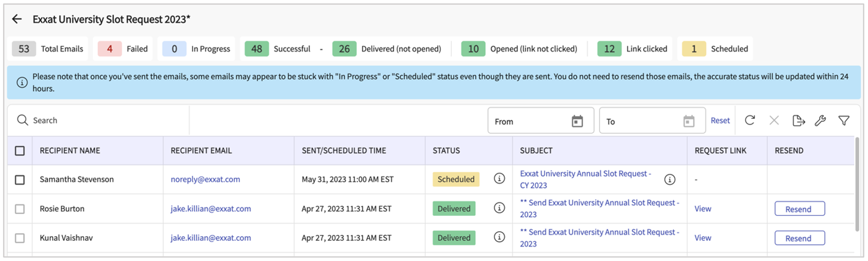Check the select-all checkbox in the table header
Screen dimensions: 868x261
[20, 151]
